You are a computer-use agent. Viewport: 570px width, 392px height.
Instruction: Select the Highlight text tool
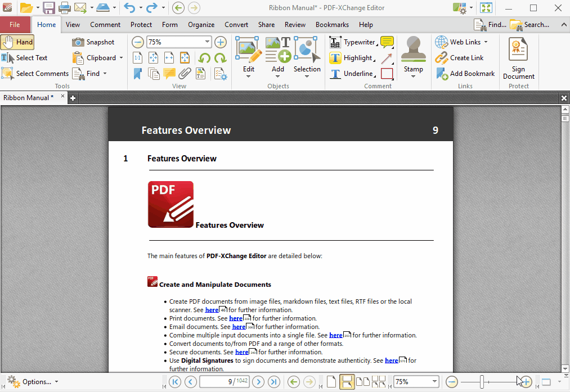[352, 58]
